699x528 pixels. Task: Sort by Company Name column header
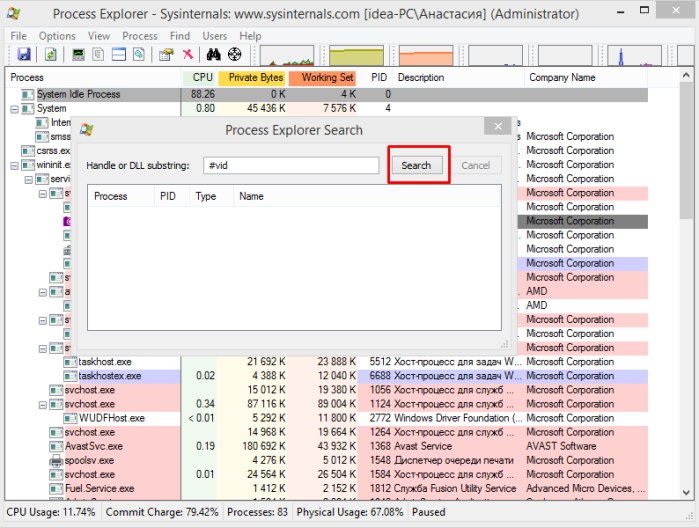click(x=586, y=78)
